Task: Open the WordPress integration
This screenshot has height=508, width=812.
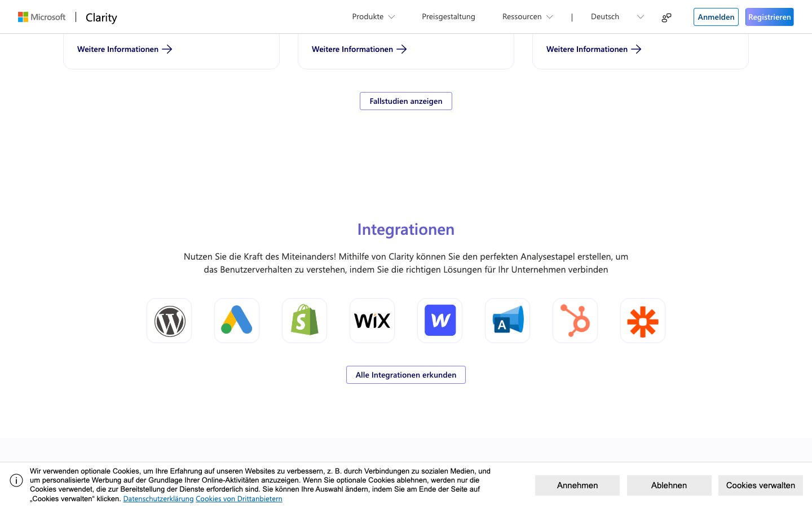Action: 169,321
